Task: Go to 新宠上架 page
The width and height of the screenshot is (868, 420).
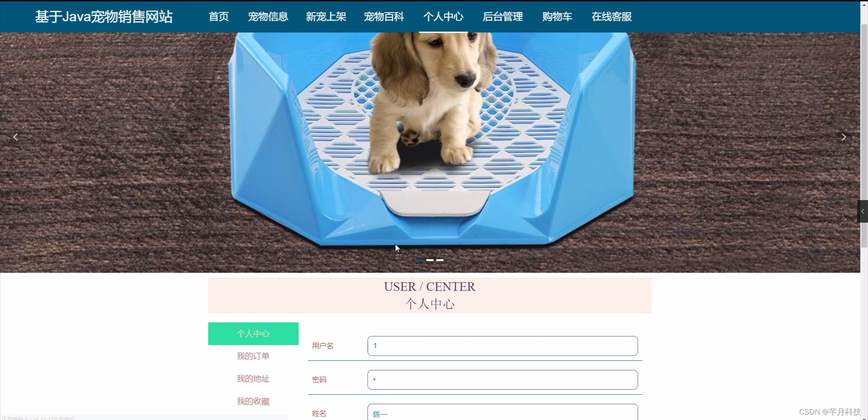Action: pos(326,17)
